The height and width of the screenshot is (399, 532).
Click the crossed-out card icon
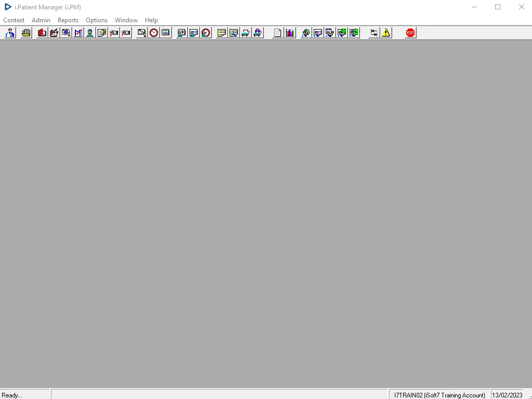(142, 33)
